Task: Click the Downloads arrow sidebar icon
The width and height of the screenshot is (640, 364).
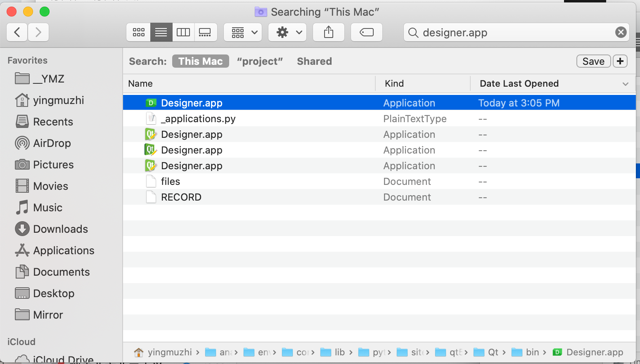Action: (x=22, y=229)
